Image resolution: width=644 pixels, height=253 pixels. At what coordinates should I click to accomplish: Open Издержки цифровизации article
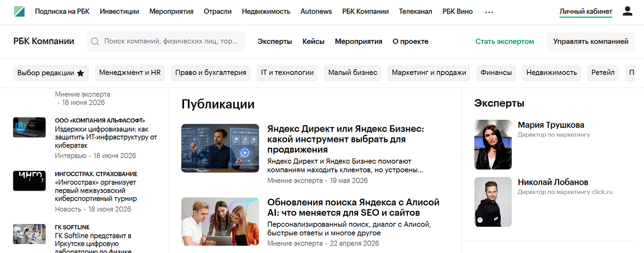[x=106, y=138]
